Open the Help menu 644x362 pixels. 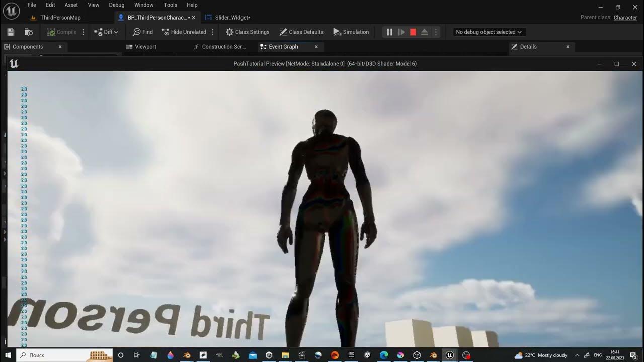192,5
